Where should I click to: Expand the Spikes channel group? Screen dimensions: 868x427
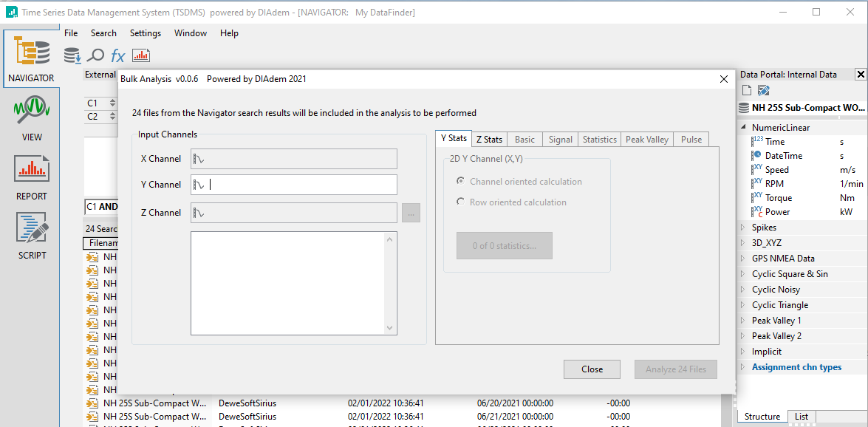[x=743, y=228]
